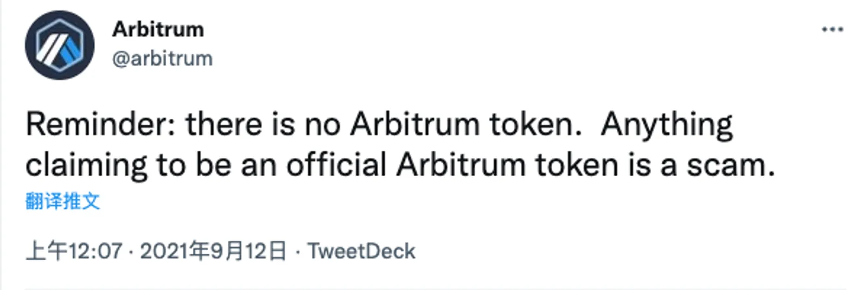Click "token" on the second tweet line
Viewport: 868px width, 290px height.
tap(577, 165)
